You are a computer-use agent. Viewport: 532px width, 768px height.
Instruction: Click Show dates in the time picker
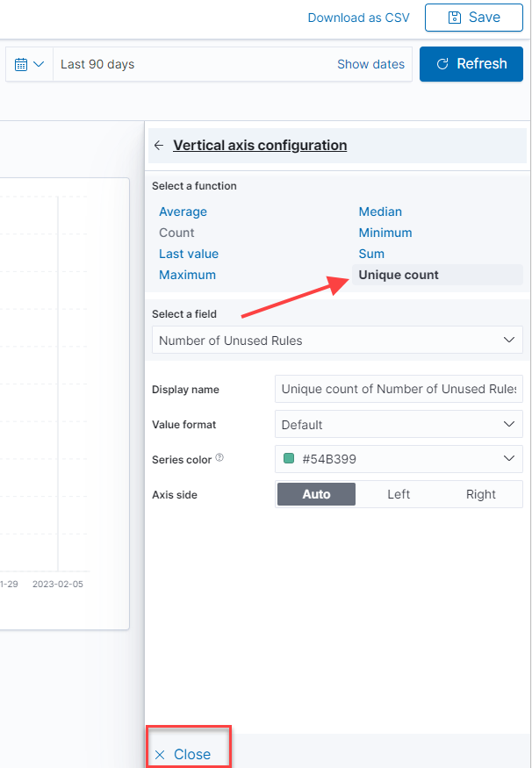[370, 64]
